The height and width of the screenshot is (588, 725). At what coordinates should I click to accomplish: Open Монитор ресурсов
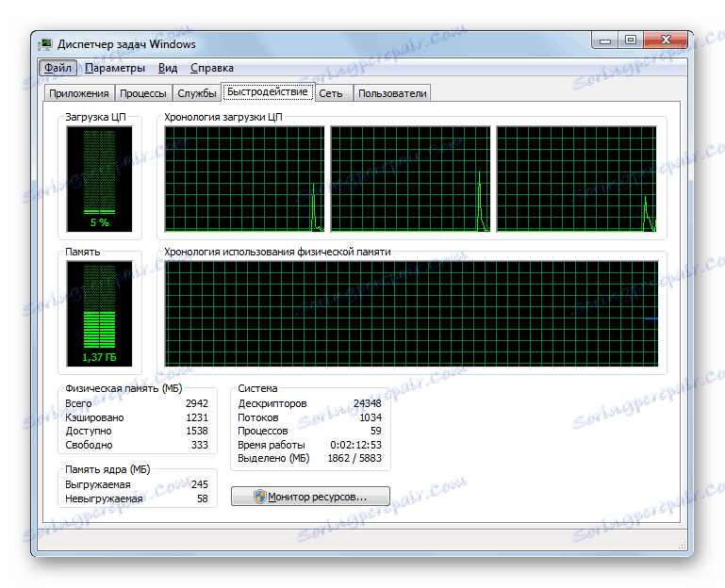click(x=310, y=497)
